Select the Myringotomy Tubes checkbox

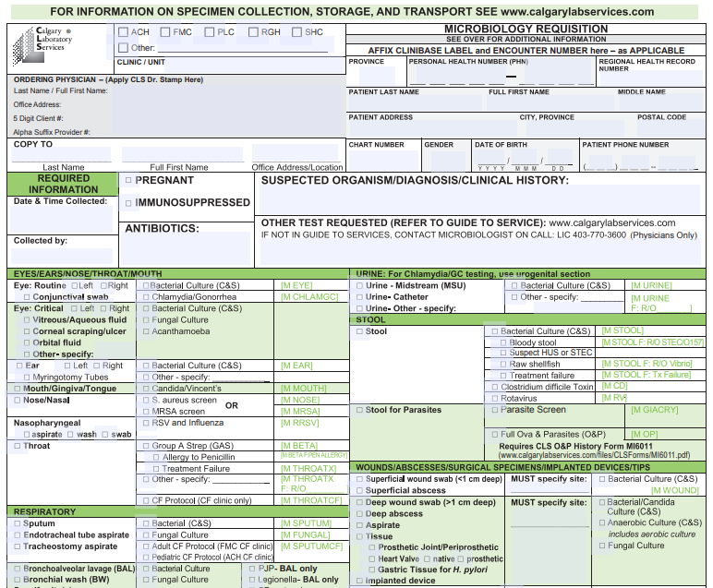pos(27,378)
